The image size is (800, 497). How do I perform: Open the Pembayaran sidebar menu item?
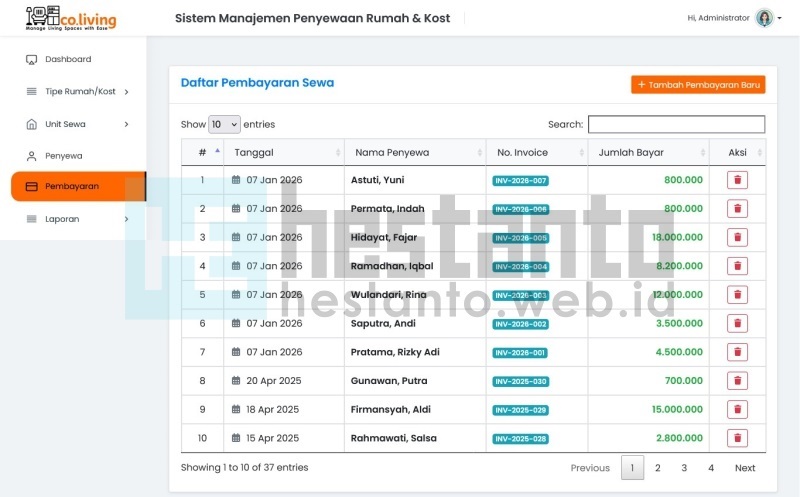[x=72, y=187]
